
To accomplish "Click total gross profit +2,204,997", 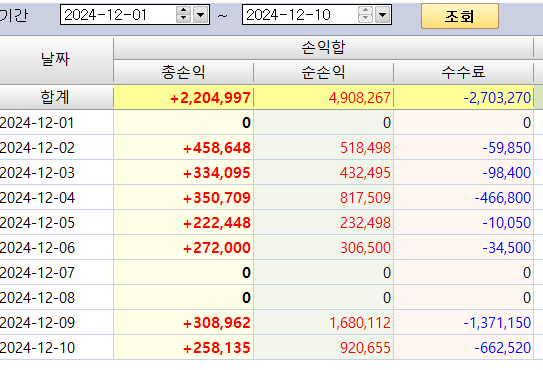I will coord(184,98).
